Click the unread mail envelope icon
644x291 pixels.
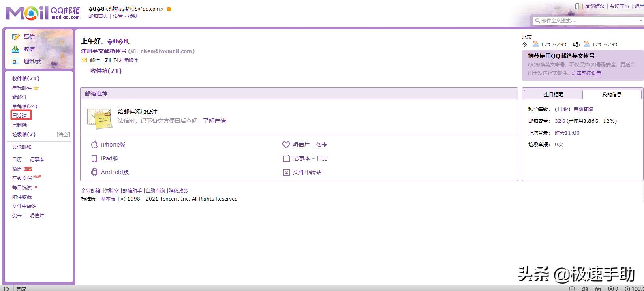pyautogui.click(x=84, y=60)
